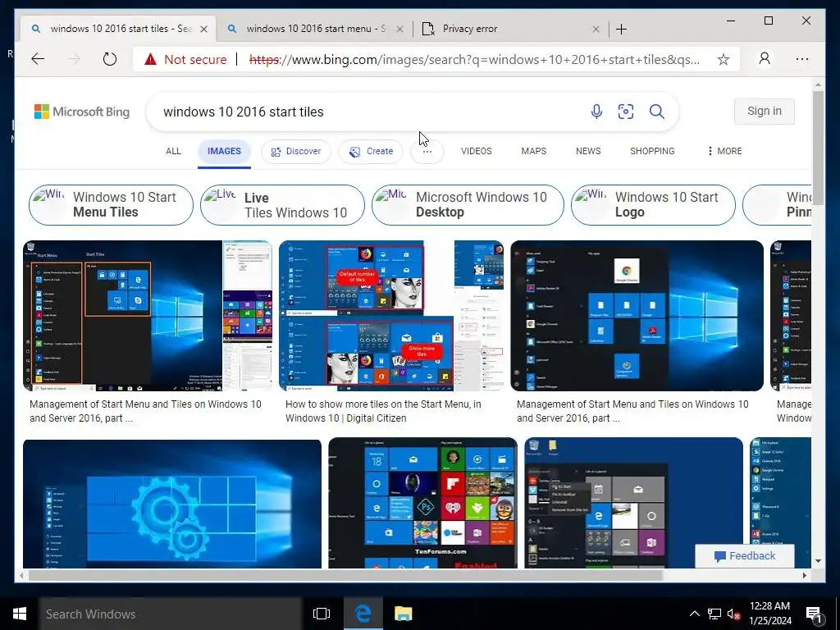Open the browser profile icon
This screenshot has height=630, width=840.
coord(765,58)
